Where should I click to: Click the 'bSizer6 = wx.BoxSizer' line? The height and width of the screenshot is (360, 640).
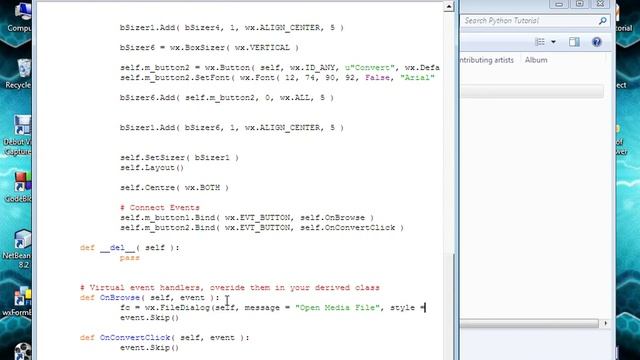pos(209,47)
